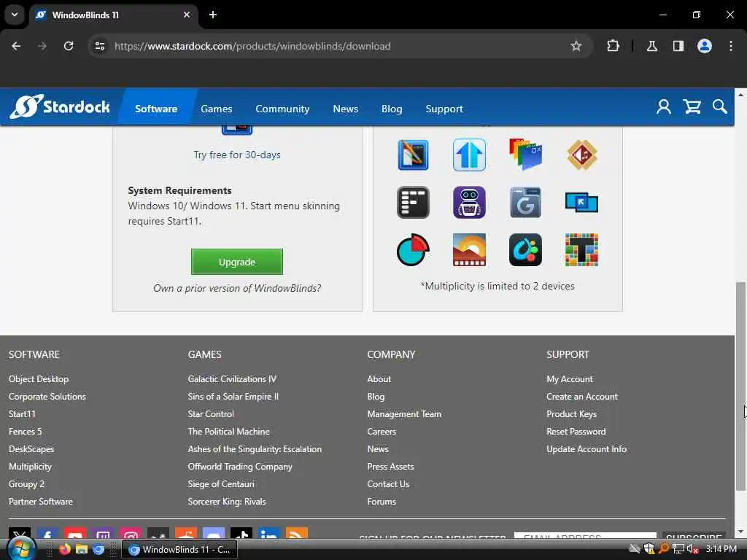
Task: Click the green Upgrade button
Action: (237, 262)
